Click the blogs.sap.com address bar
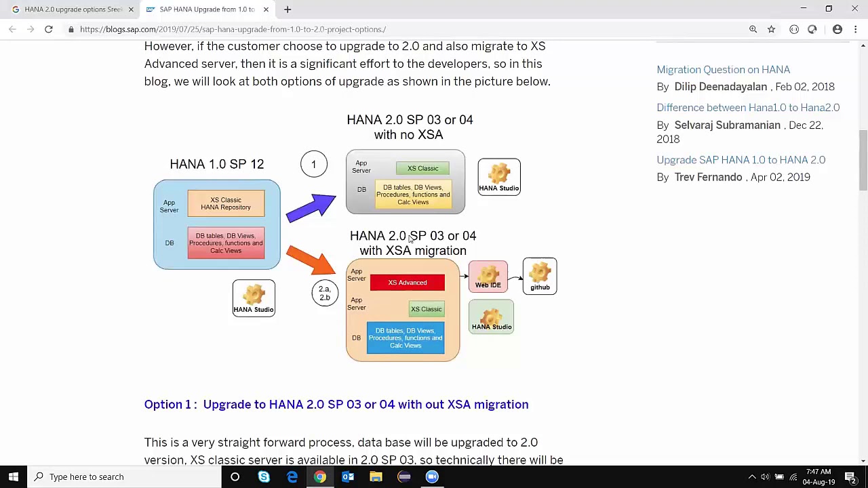Viewport: 868px width, 488px height. coord(407,29)
